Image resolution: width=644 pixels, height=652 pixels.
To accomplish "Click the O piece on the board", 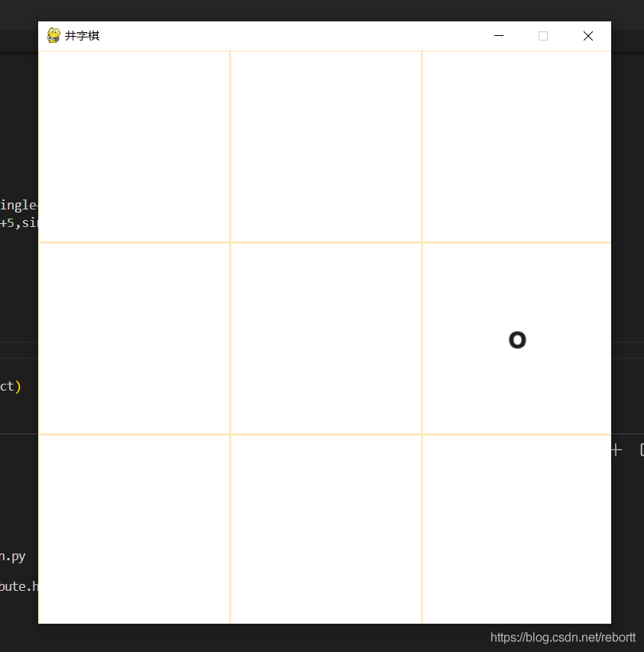I will pyautogui.click(x=517, y=340).
